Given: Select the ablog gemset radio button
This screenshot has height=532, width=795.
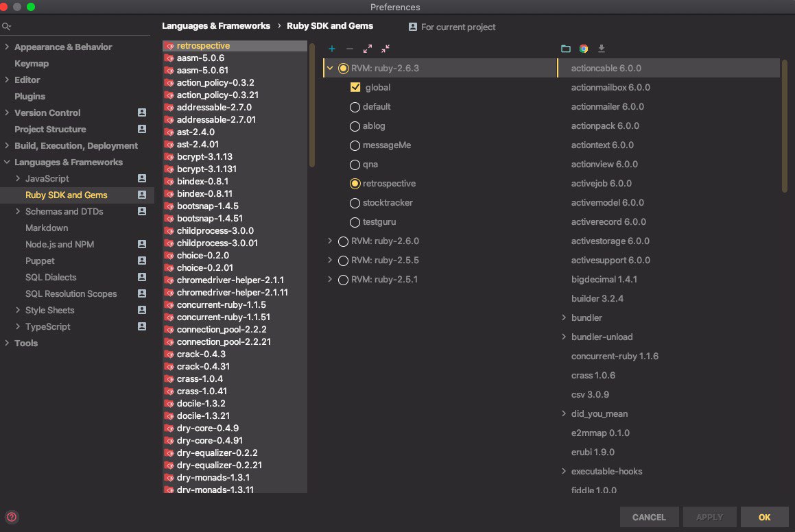Looking at the screenshot, I should coord(355,126).
